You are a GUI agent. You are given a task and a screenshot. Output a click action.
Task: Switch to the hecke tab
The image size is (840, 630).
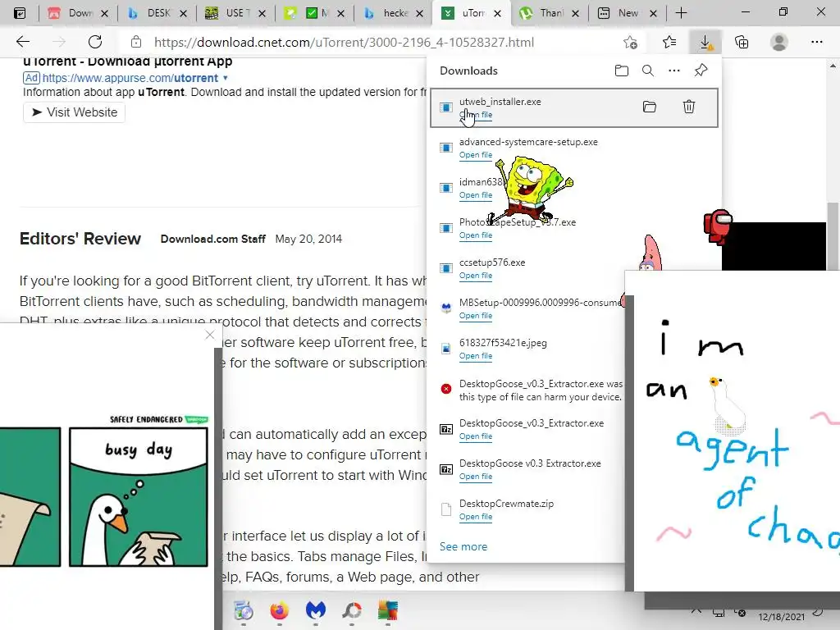(393, 13)
